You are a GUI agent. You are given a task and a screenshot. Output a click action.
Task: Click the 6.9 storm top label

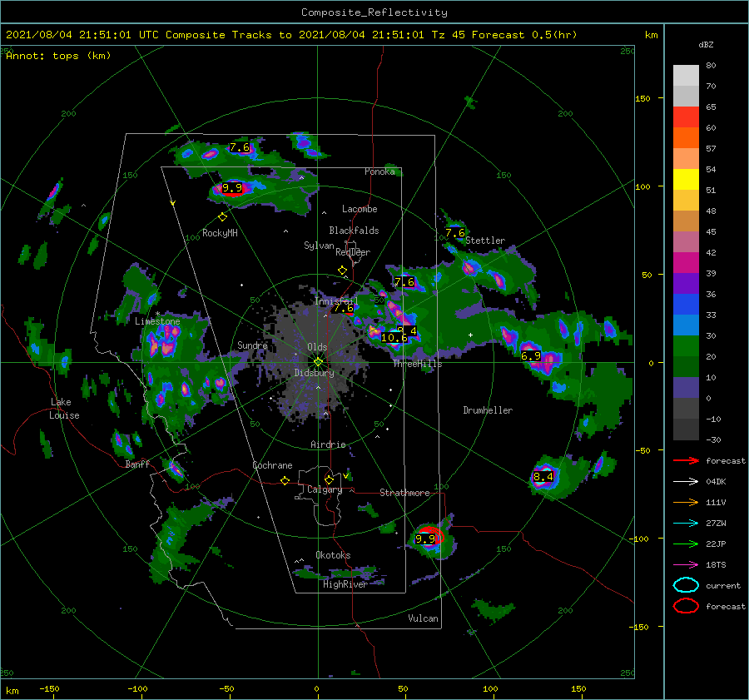coord(531,356)
